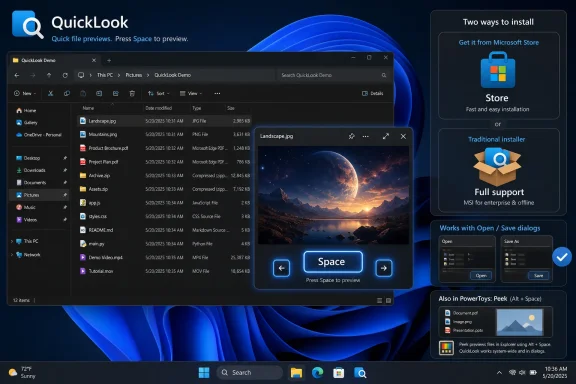The height and width of the screenshot is (384, 576).
Task: Click the Traditional installer box icon
Action: point(497,167)
